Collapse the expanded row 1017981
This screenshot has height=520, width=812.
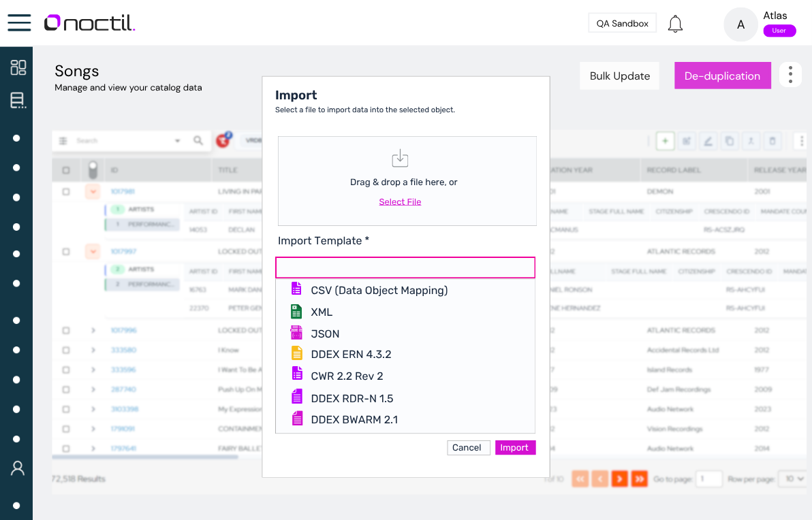click(x=93, y=192)
